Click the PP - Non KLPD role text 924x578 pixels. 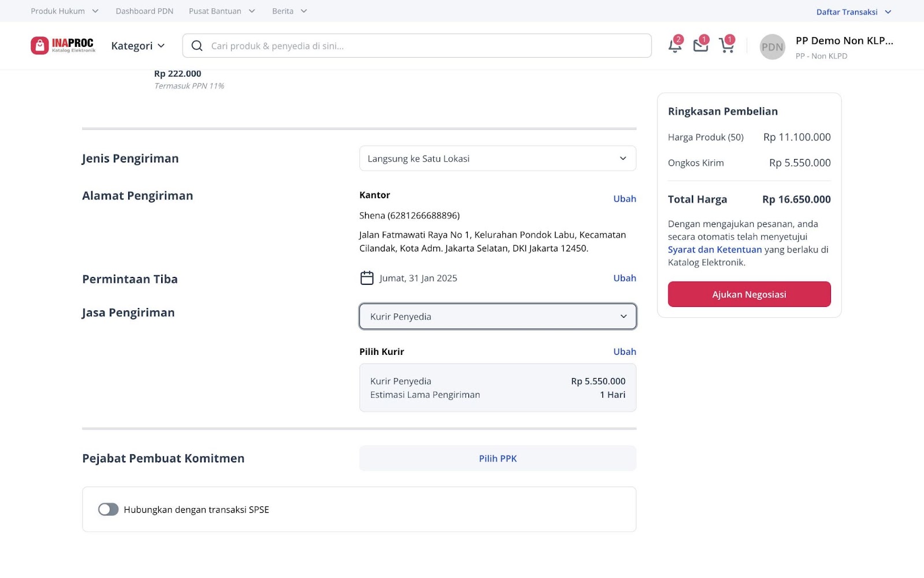tap(821, 56)
